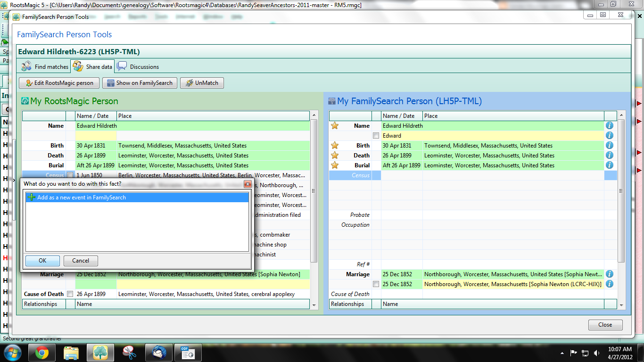
Task: Click the FamilySearch Probate row label
Action: point(359,215)
